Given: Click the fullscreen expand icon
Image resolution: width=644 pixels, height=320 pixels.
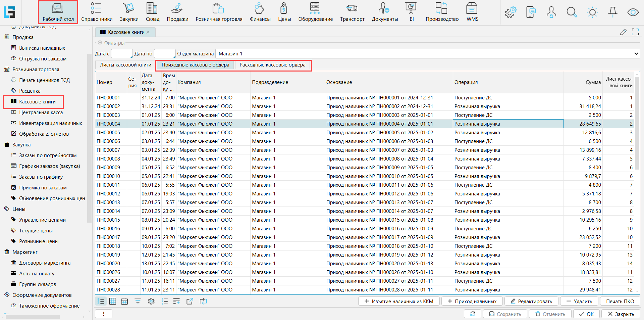Looking at the screenshot, I should click(635, 32).
